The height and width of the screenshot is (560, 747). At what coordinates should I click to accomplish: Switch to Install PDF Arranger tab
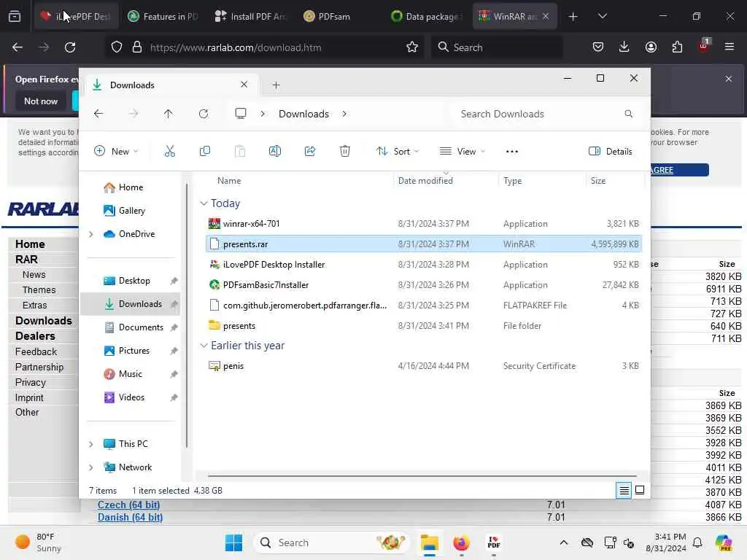pos(250,16)
